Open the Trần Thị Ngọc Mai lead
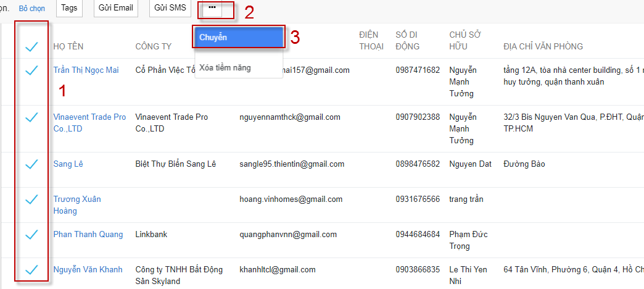This screenshot has height=289, width=644. (x=86, y=70)
